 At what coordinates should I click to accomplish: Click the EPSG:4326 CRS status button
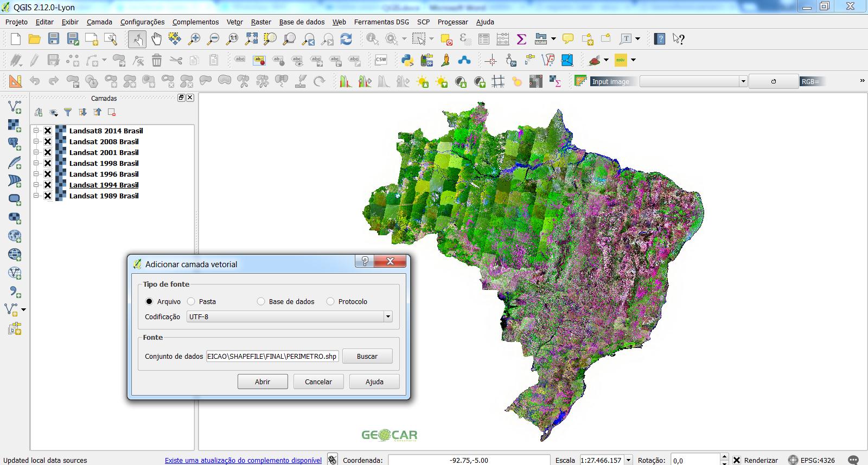(x=812, y=460)
